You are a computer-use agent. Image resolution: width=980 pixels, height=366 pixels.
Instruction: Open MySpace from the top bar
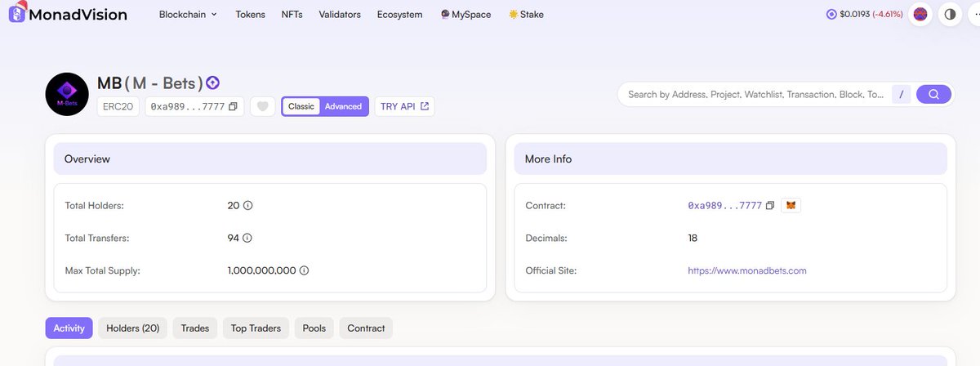465,15
